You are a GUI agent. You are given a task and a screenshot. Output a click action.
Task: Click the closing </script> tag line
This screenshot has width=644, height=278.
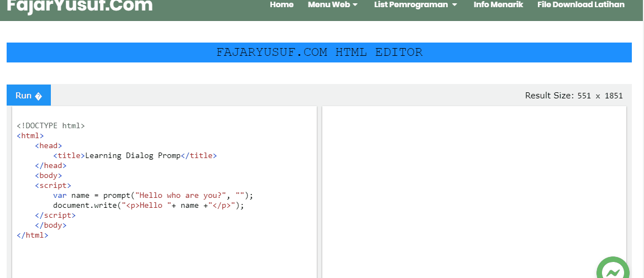coord(55,215)
